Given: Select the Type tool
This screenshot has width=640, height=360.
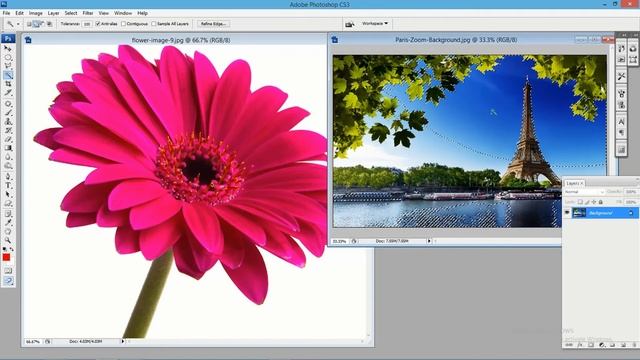Looking at the screenshot, I should tap(8, 185).
